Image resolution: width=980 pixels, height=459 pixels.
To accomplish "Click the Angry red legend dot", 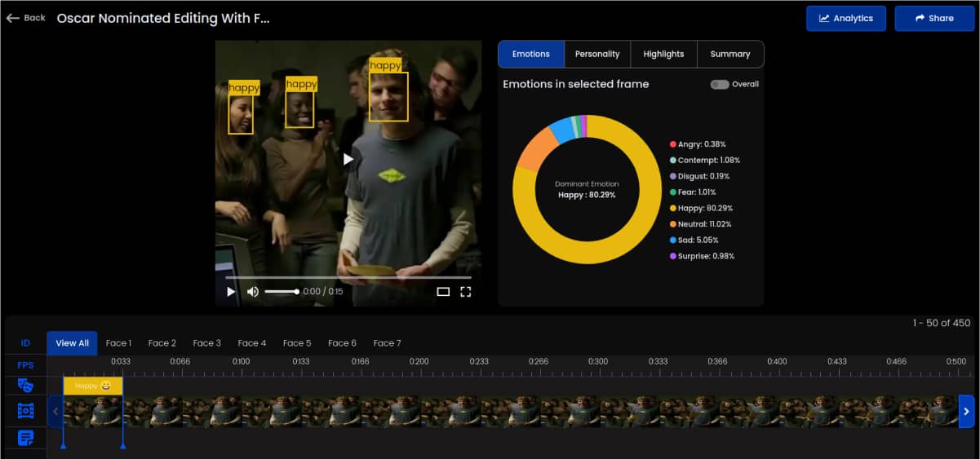I will 672,144.
